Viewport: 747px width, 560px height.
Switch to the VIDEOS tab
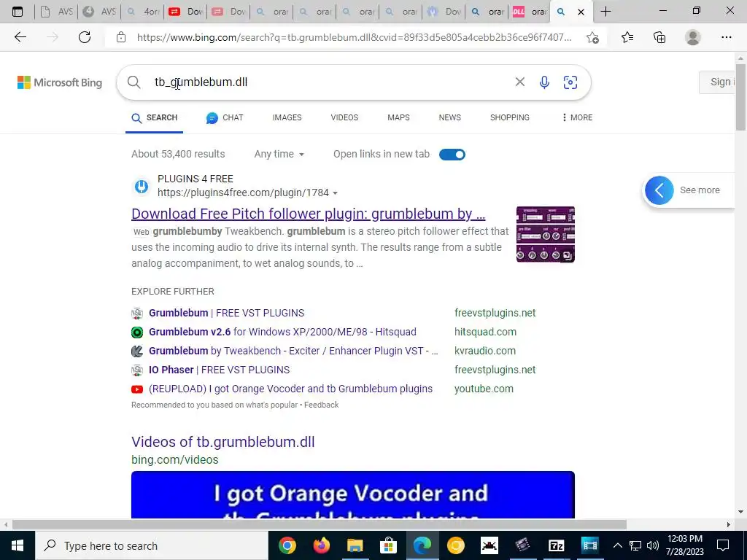(x=344, y=117)
